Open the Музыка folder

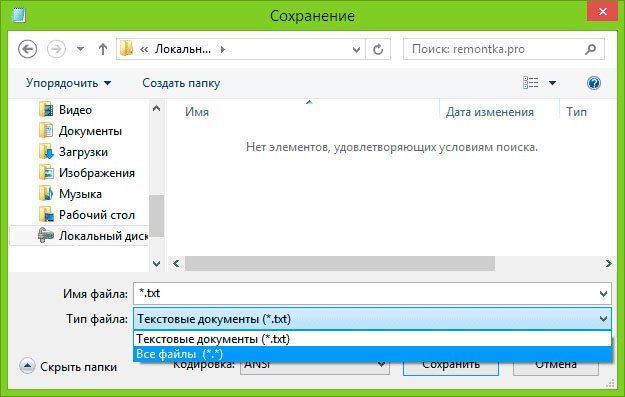[x=80, y=194]
